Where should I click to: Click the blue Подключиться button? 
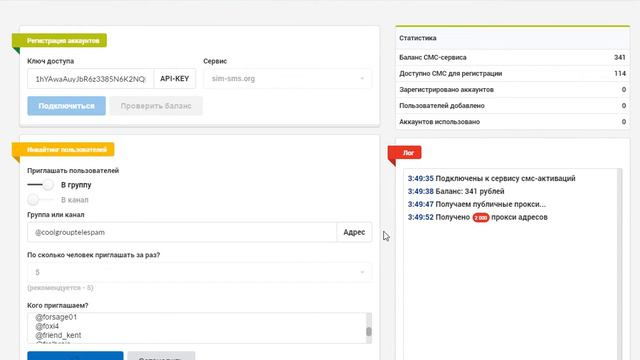[x=66, y=106]
